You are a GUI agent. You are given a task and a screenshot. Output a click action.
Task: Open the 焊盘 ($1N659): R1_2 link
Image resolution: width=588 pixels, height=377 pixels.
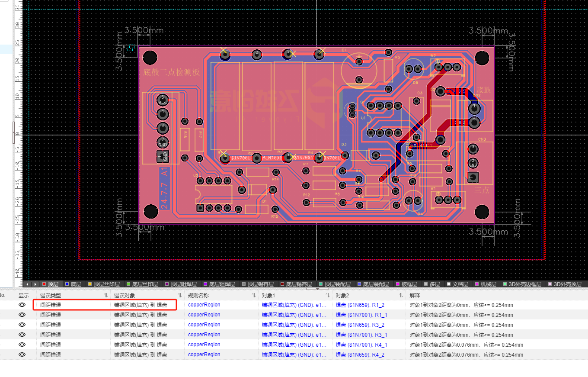click(360, 305)
